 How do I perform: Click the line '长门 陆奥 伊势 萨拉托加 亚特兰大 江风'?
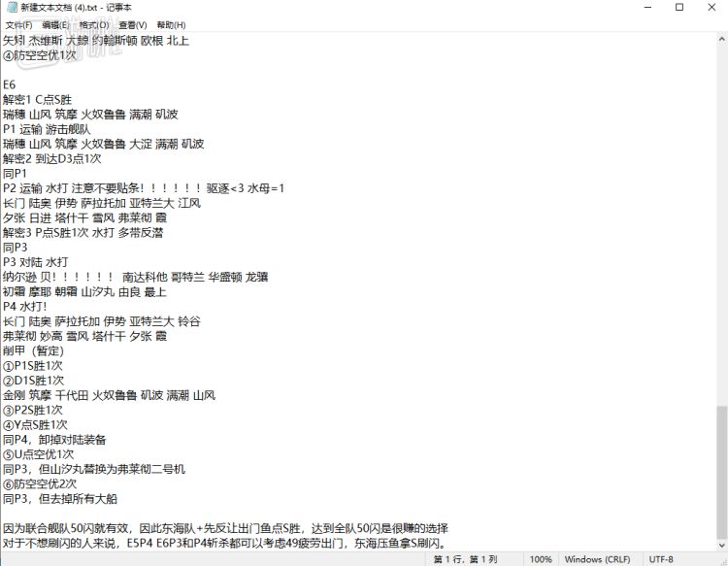(102, 203)
